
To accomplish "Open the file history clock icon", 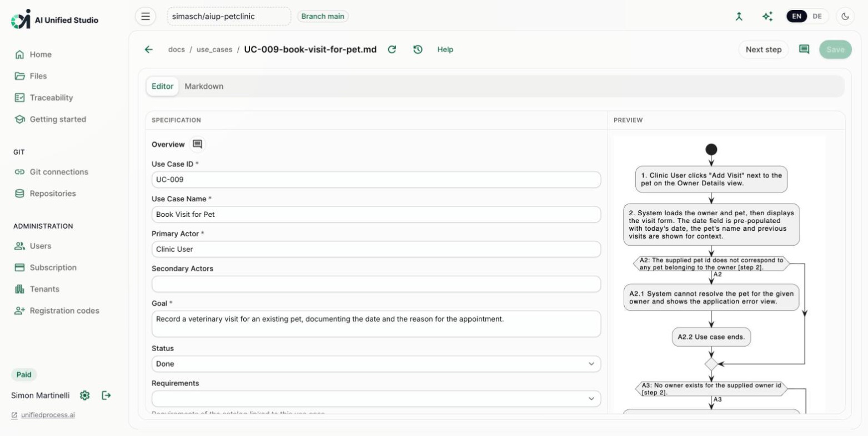I will tap(418, 49).
